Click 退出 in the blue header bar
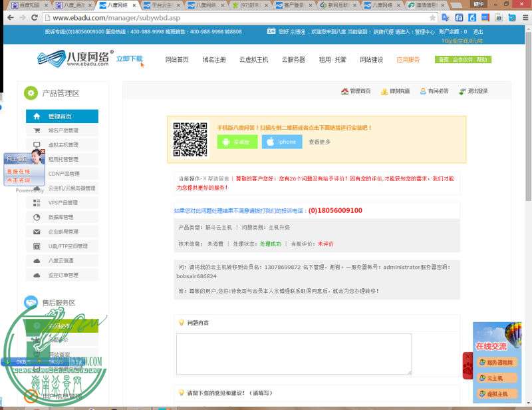Viewport: 532px width, 410px height. pyautogui.click(x=478, y=31)
